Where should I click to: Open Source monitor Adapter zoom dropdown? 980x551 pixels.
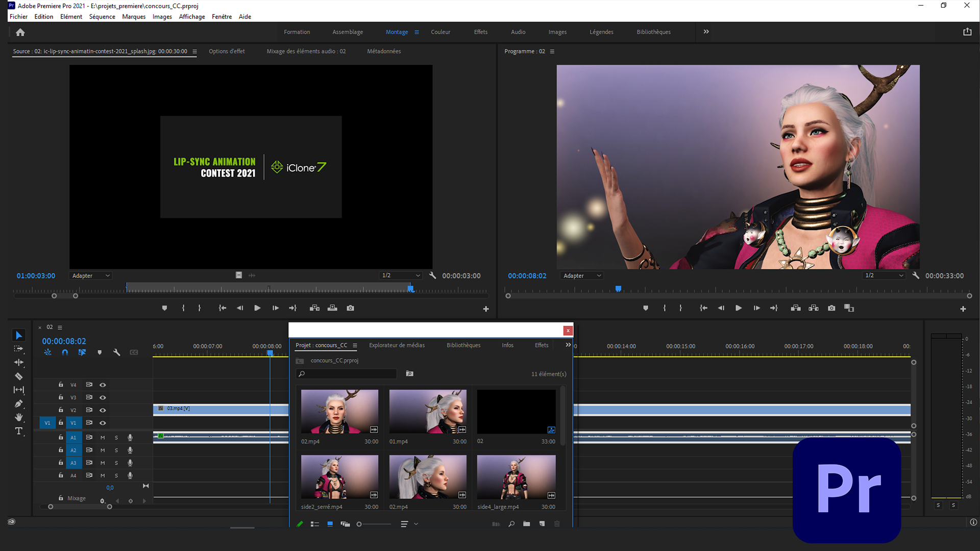click(x=90, y=275)
